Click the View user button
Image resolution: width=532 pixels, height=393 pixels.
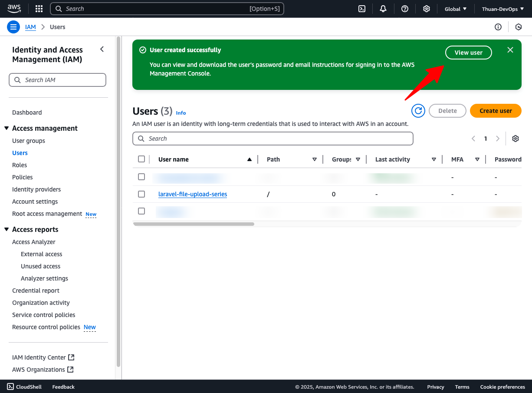tap(468, 53)
